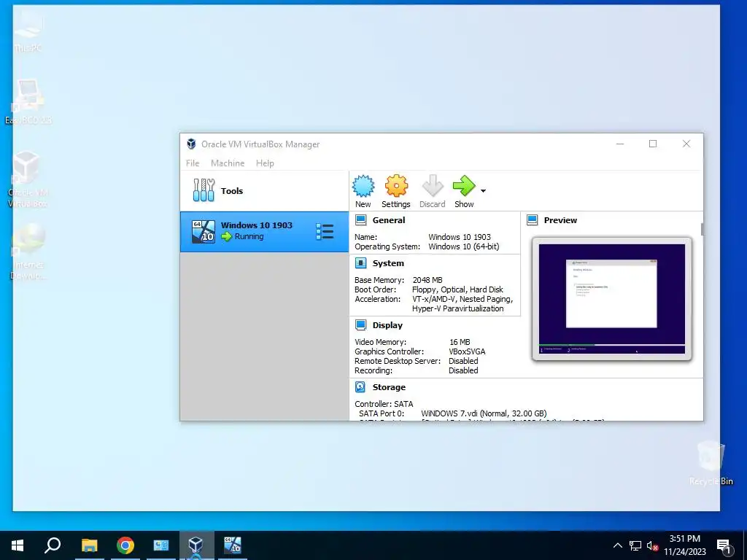Screen dimensions: 747x560
Task: Click the 2048 MB base memory value
Action: [427, 280]
